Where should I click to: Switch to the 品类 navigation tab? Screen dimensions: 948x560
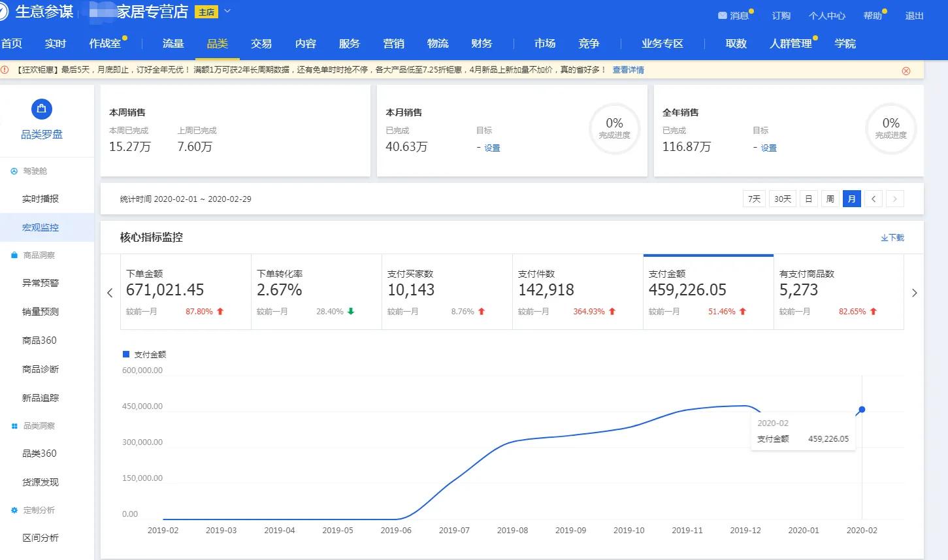[x=218, y=43]
